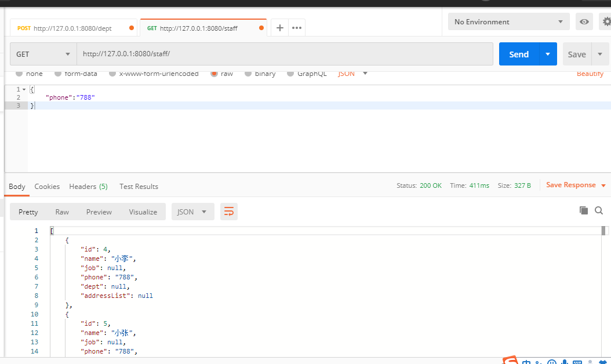Open the response Headers (5) tab

tap(88, 186)
